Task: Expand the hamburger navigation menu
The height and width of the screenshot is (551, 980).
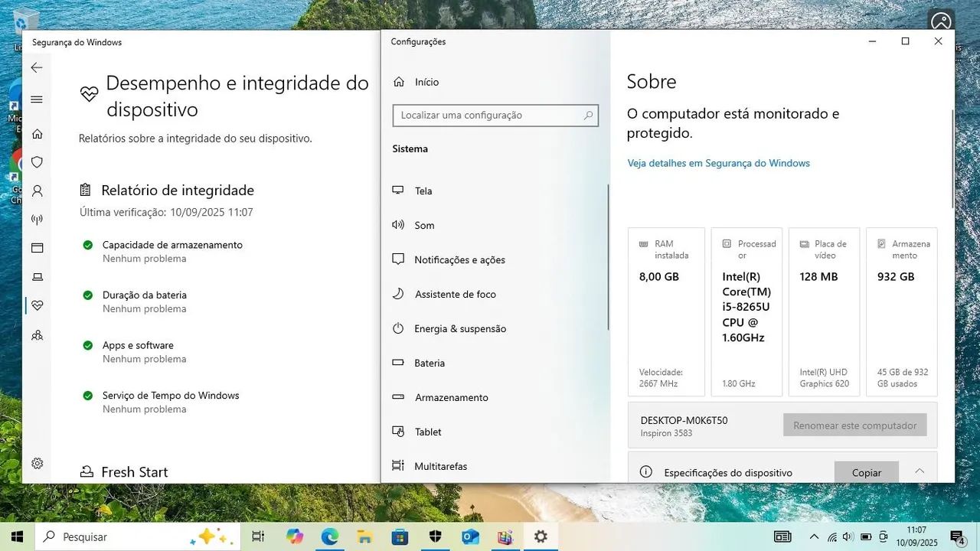Action: point(37,99)
